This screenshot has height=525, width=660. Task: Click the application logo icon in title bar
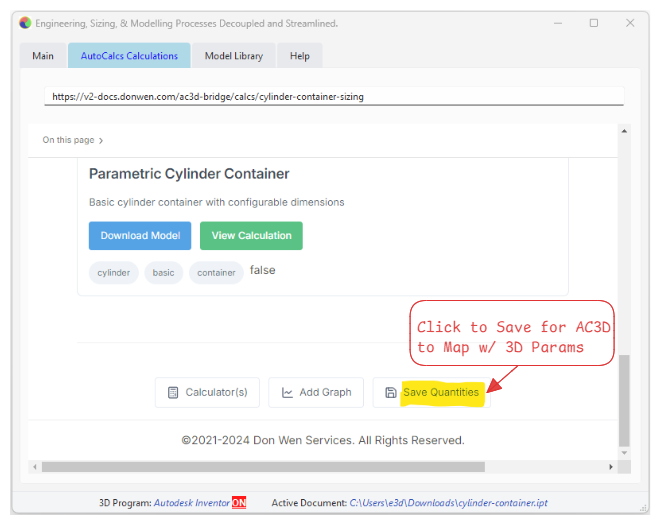pyautogui.click(x=25, y=23)
